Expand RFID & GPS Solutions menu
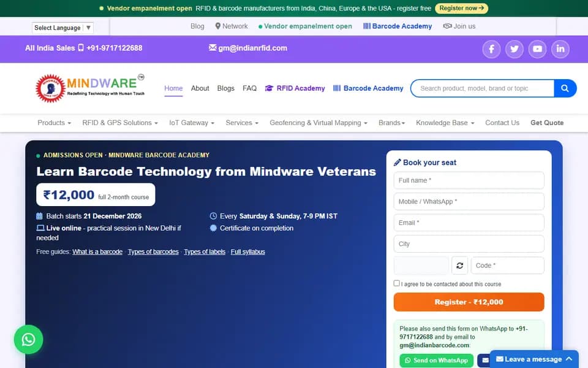Screen dimensions: 588x368 (x=120, y=123)
